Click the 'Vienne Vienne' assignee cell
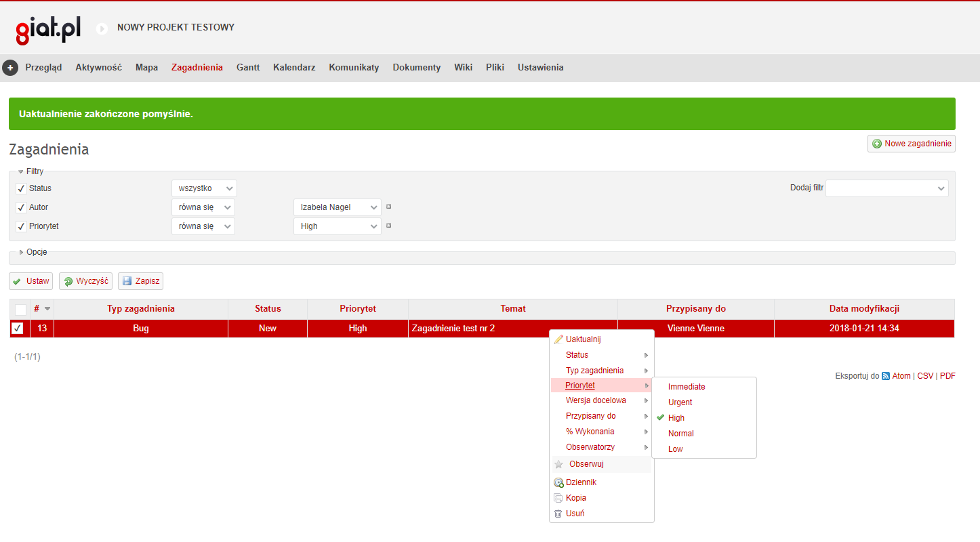The image size is (980, 542). point(696,329)
